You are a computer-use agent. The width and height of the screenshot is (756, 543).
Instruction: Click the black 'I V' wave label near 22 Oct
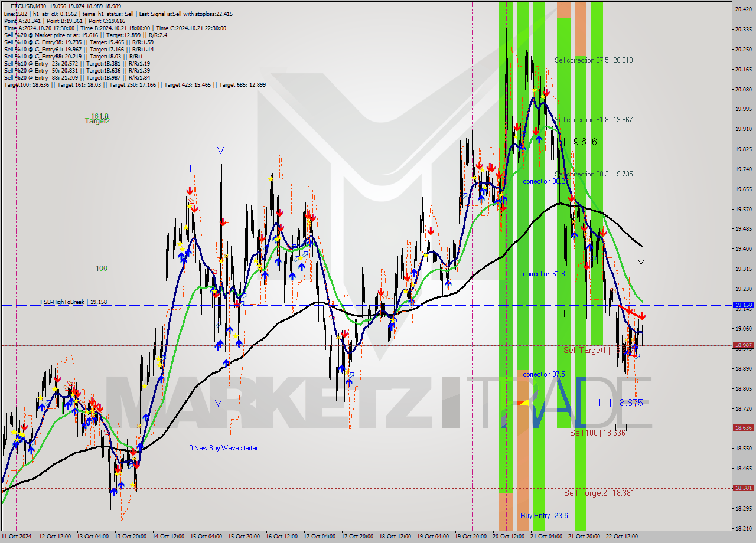[639, 261]
